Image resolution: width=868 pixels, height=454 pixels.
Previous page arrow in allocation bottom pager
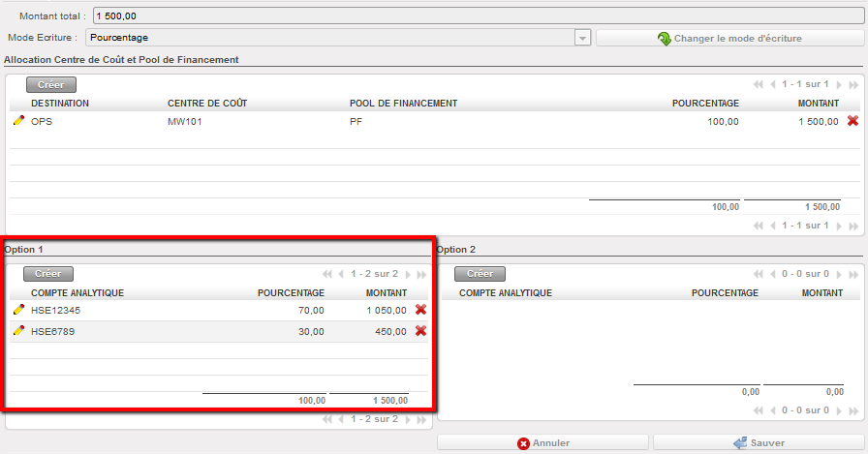tap(773, 226)
